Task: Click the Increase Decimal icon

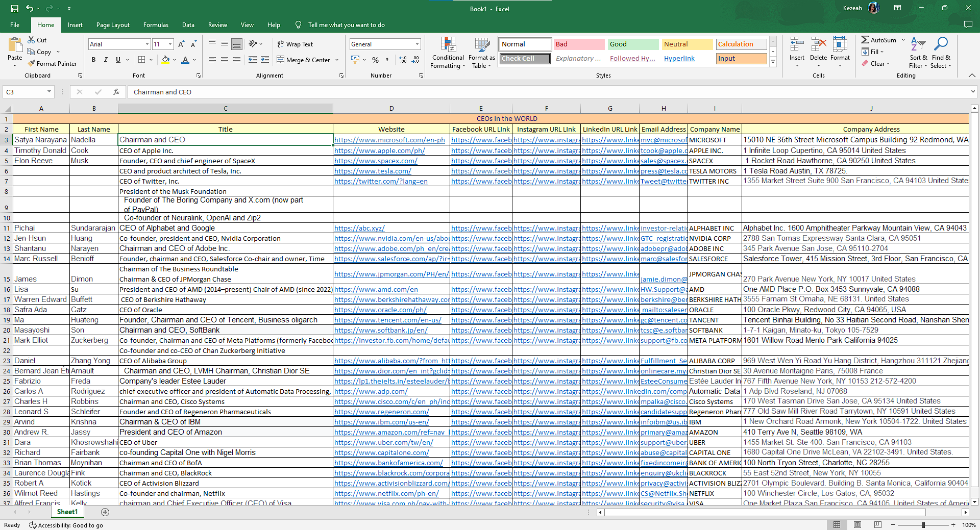Action: click(x=403, y=60)
